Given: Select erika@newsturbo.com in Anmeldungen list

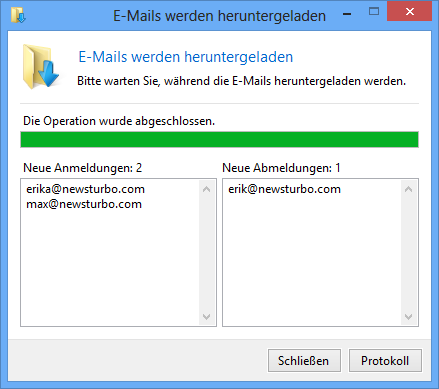Looking at the screenshot, I should (x=85, y=189).
